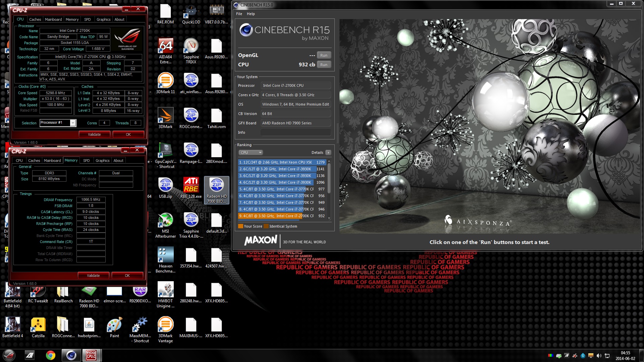Select ranking row 5 i7-3770K score 977
This screenshot has height=362, width=644.
point(282,189)
